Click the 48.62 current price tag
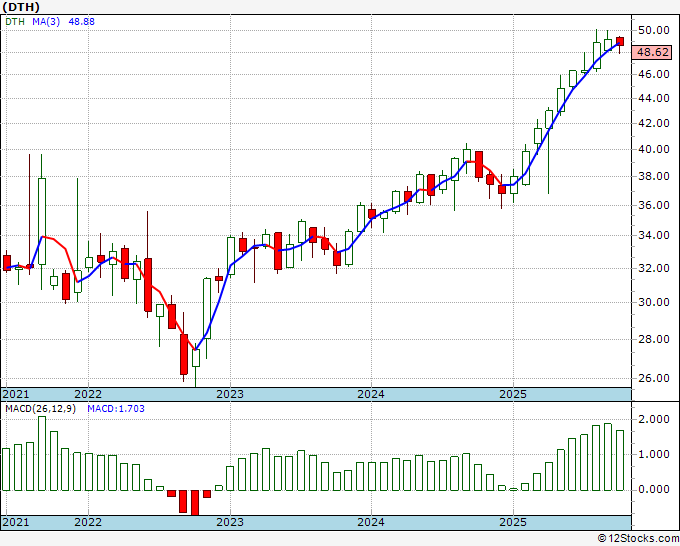This screenshot has width=680, height=546. pyautogui.click(x=653, y=52)
